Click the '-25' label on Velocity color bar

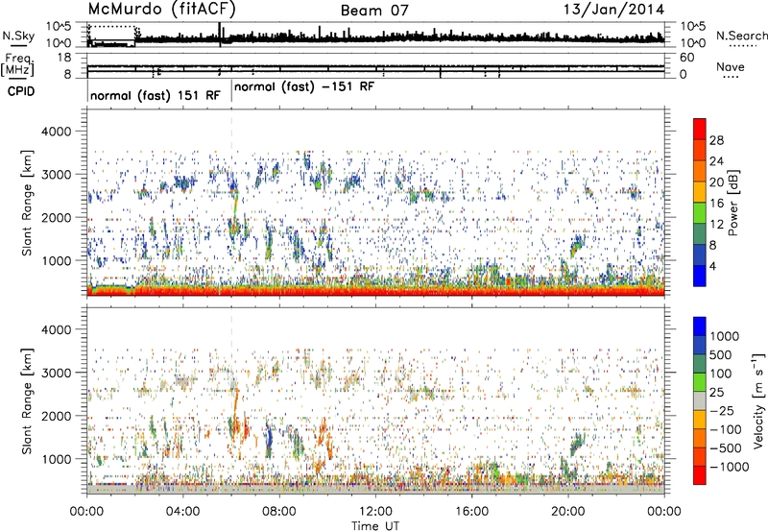[x=724, y=410]
